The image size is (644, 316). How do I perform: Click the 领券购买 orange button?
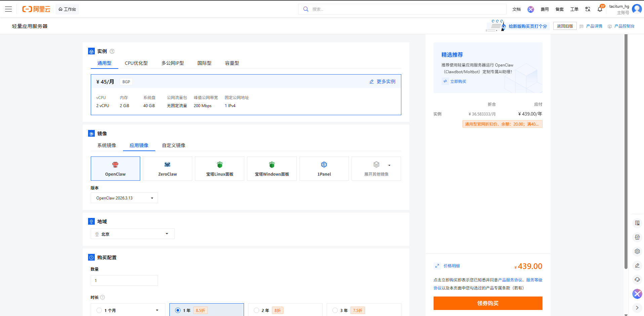coord(488,303)
